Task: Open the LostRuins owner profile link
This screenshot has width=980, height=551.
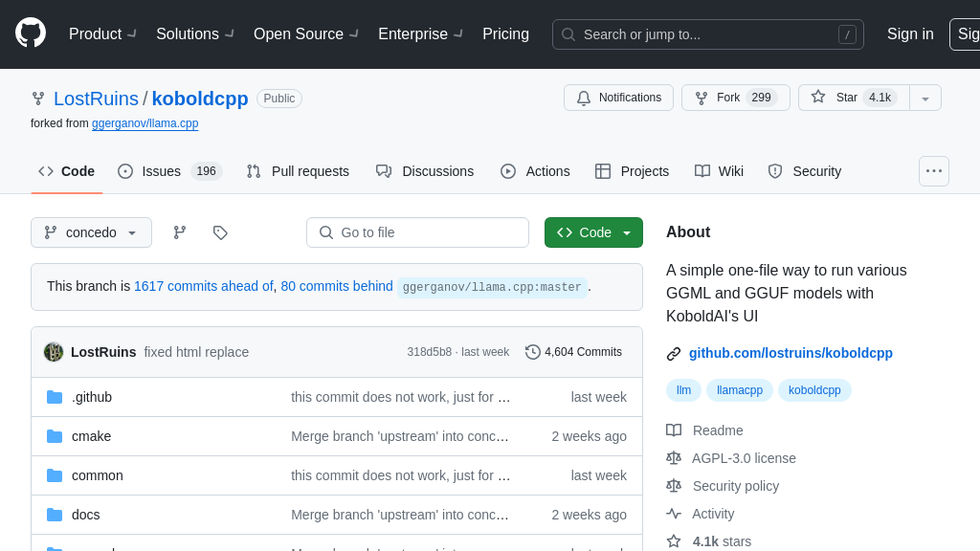Action: (x=96, y=99)
